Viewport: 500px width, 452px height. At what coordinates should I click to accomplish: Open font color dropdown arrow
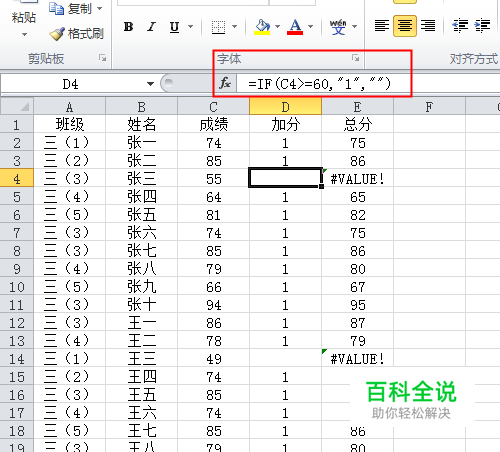(310, 26)
